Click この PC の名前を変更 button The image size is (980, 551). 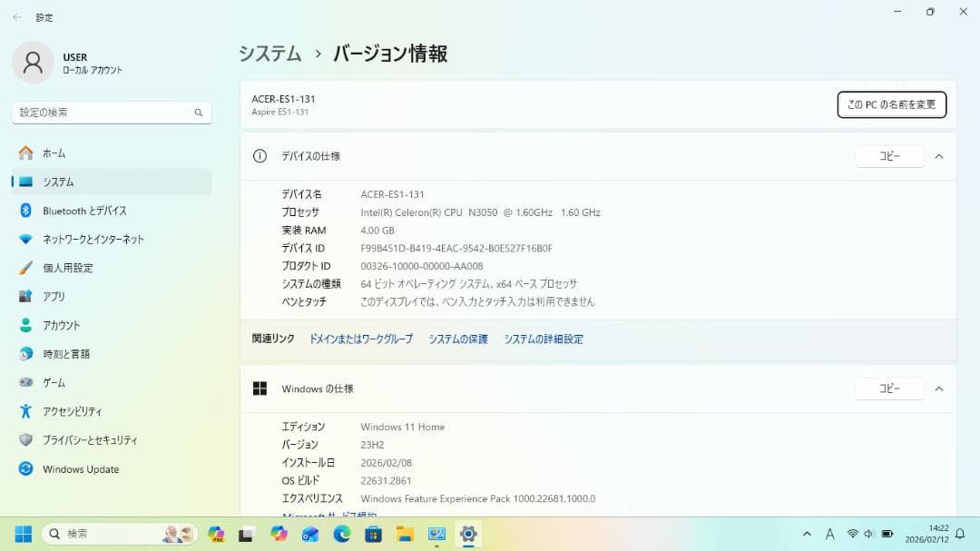(x=891, y=104)
